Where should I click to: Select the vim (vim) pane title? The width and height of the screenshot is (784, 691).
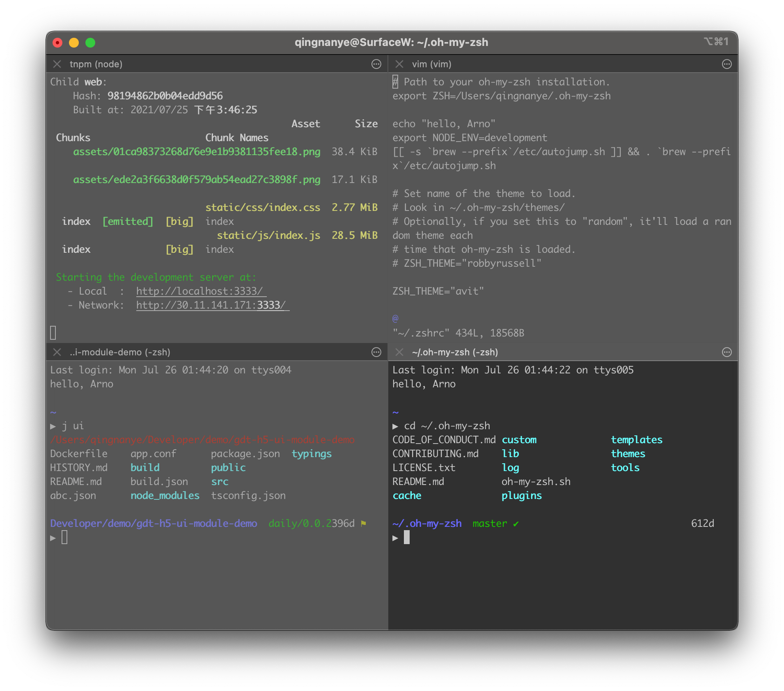(432, 64)
